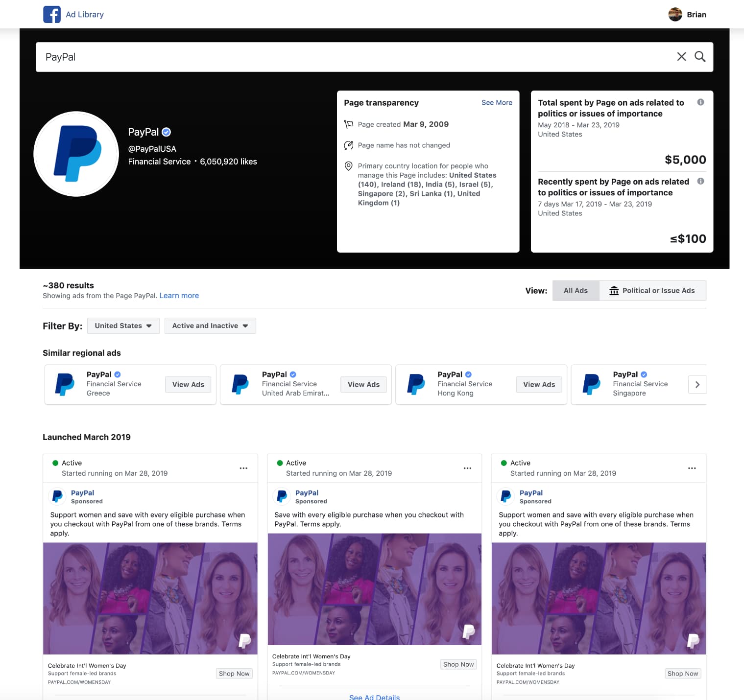Open more options menu on third ad

[x=692, y=468]
